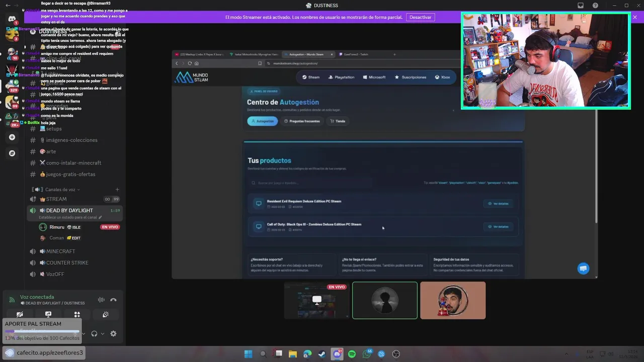View details for Resident Evil Requiem
Image resolution: width=644 pixels, height=362 pixels.
point(498,204)
